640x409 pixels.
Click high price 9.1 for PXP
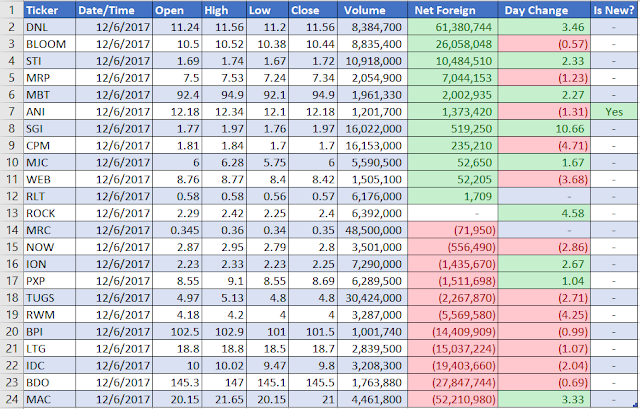tap(224, 281)
